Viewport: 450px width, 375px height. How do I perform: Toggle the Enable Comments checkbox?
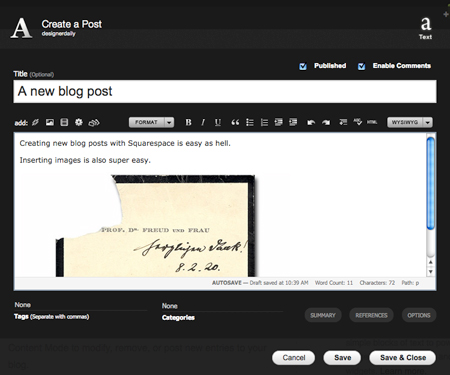(361, 66)
